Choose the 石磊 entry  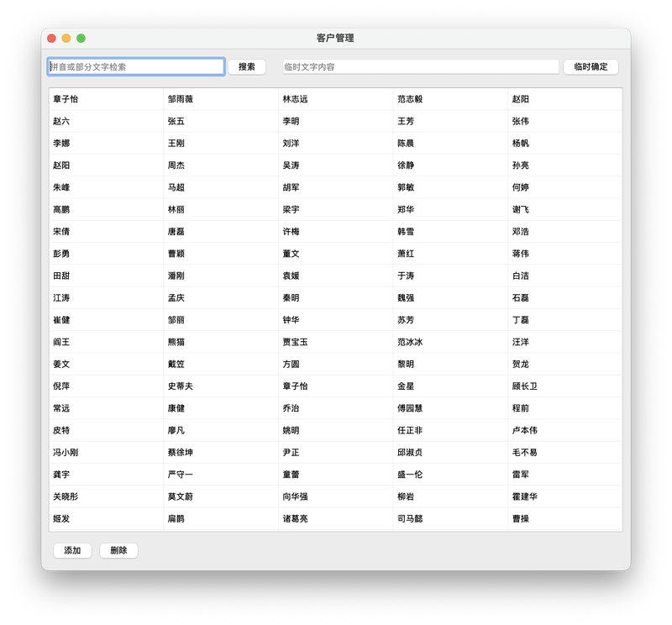(565, 298)
